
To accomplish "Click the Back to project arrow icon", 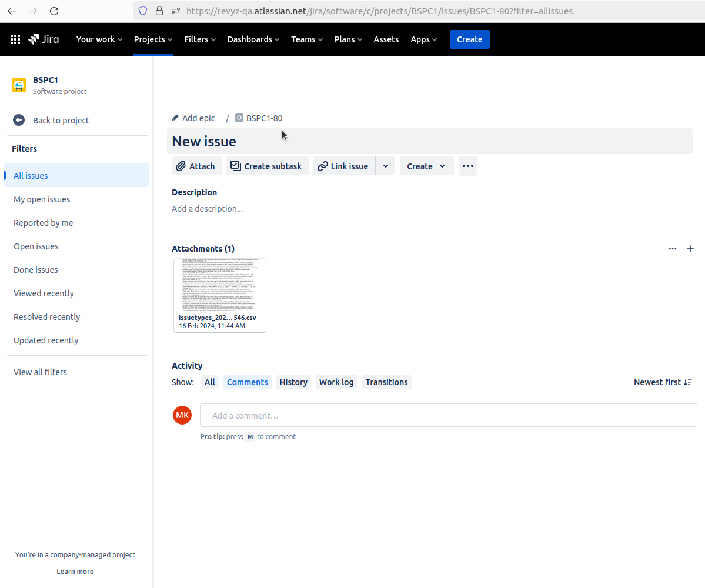I will tap(19, 120).
